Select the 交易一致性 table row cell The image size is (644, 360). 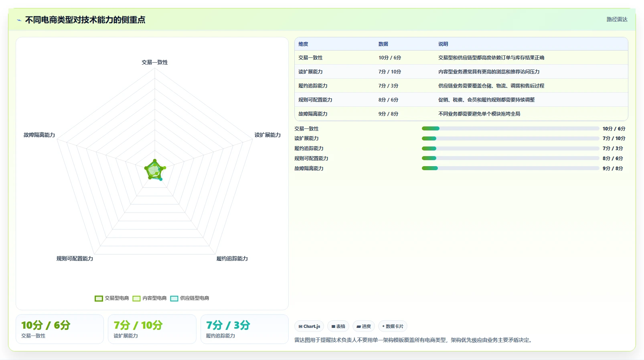310,58
